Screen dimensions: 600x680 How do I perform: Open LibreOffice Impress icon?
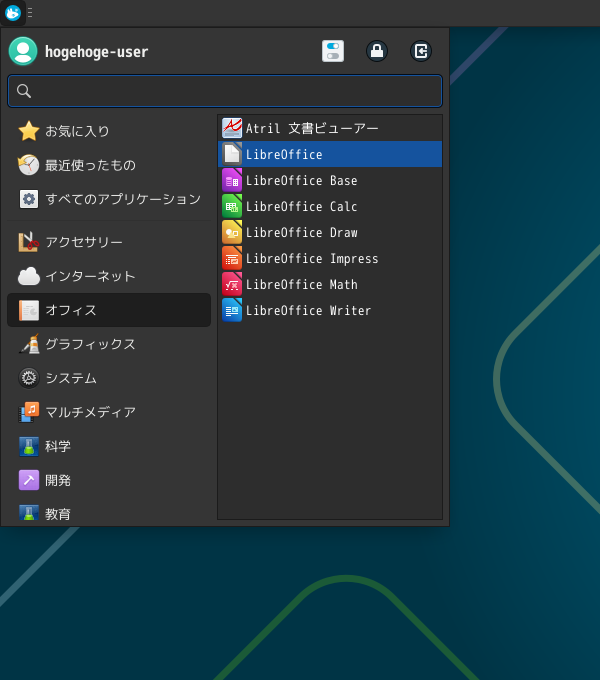point(232,258)
